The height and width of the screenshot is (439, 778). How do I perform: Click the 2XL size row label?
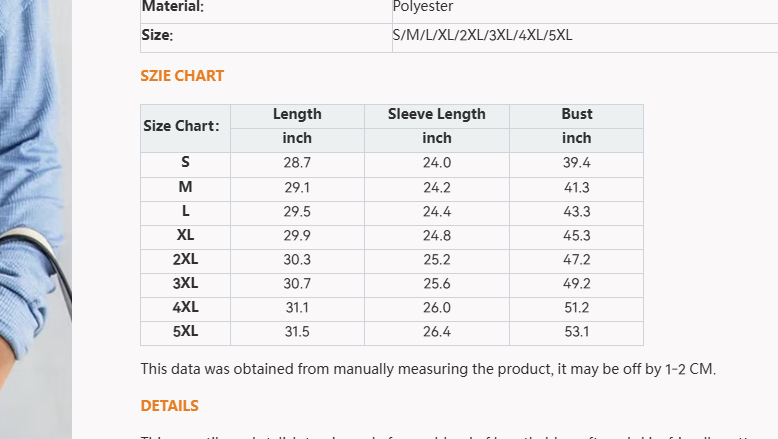pyautogui.click(x=185, y=259)
